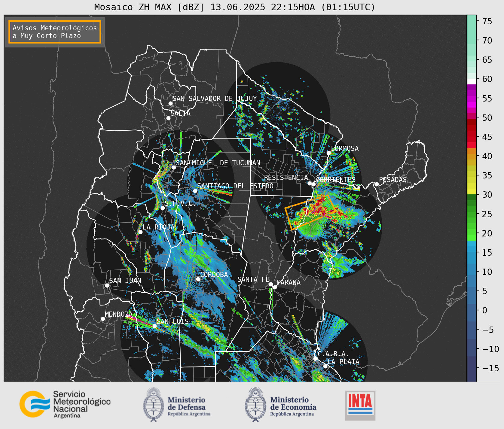Select the Paraná marker dot
The width and height of the screenshot is (504, 429).
[275, 287]
